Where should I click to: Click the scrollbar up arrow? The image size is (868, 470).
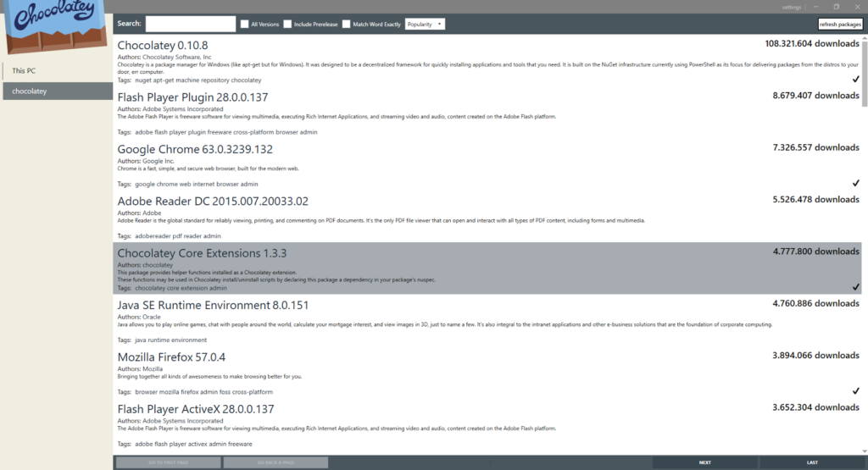[865, 37]
